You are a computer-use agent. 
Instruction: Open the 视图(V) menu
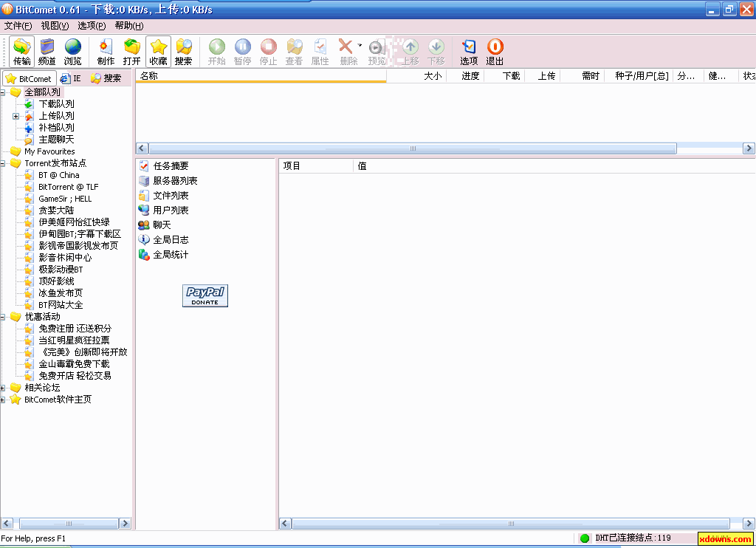(x=55, y=26)
